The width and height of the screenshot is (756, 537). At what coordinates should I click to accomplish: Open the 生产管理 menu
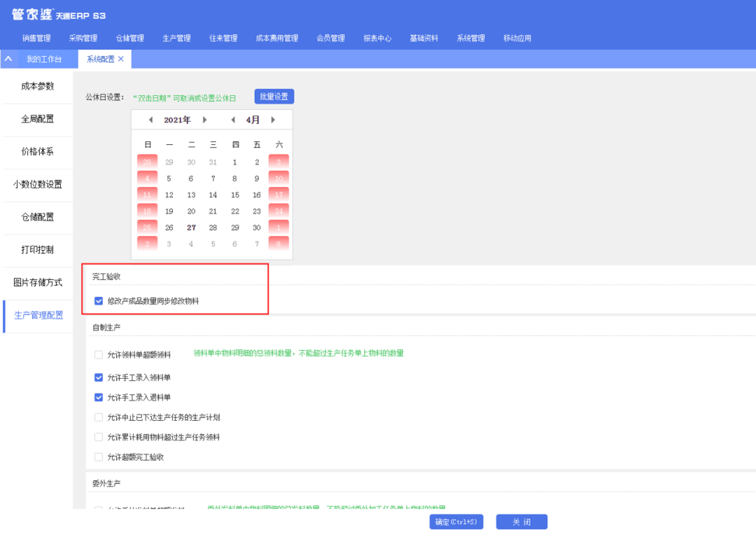[x=176, y=39]
